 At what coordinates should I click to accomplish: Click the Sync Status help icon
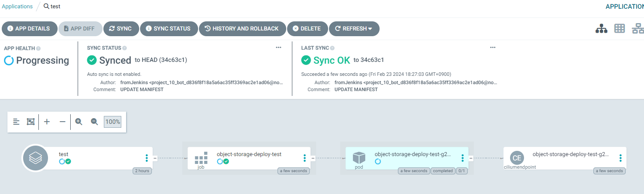click(125, 48)
